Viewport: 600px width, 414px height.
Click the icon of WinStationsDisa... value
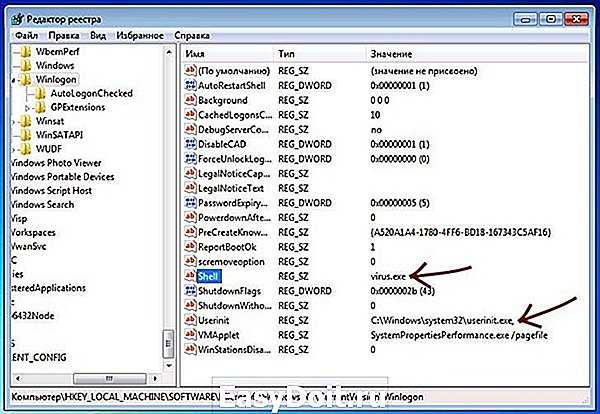pyautogui.click(x=191, y=349)
